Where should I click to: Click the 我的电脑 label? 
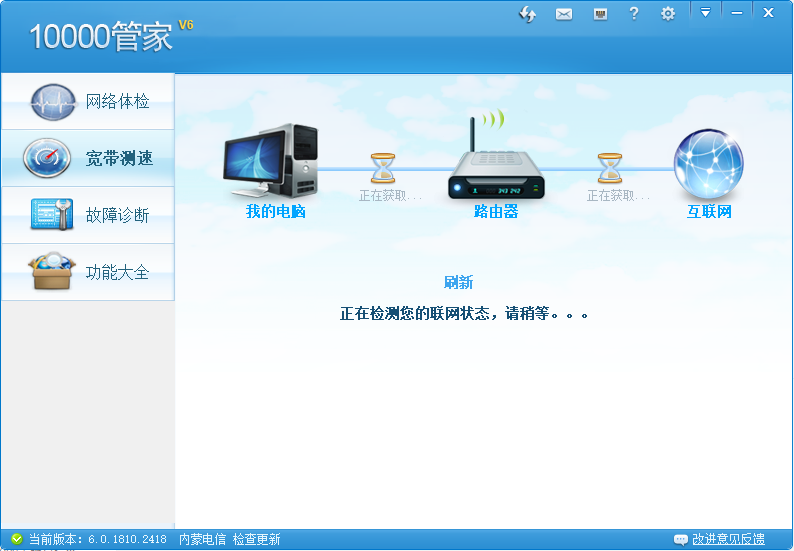275,211
